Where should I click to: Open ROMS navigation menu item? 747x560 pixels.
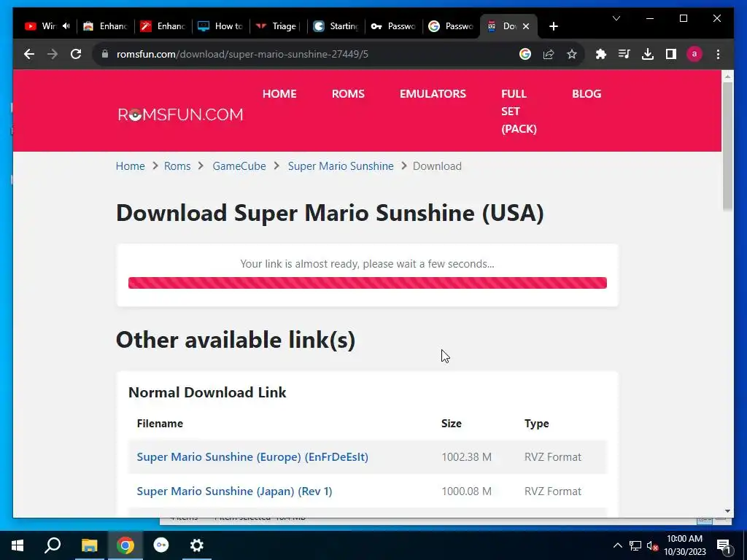point(348,94)
